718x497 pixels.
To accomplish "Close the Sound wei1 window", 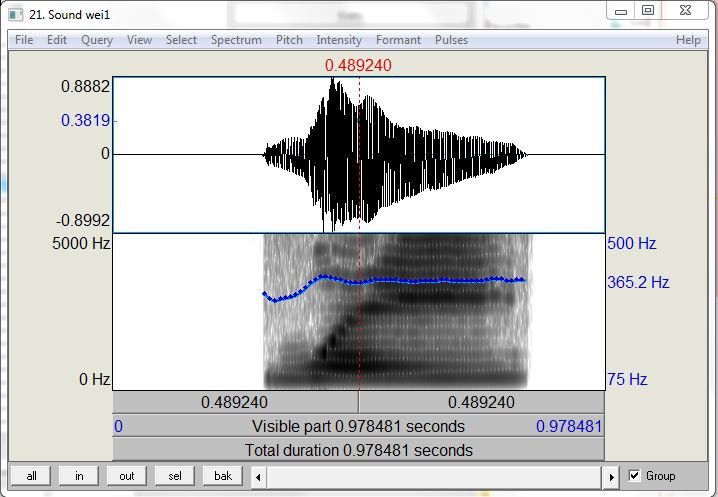I will [685, 11].
